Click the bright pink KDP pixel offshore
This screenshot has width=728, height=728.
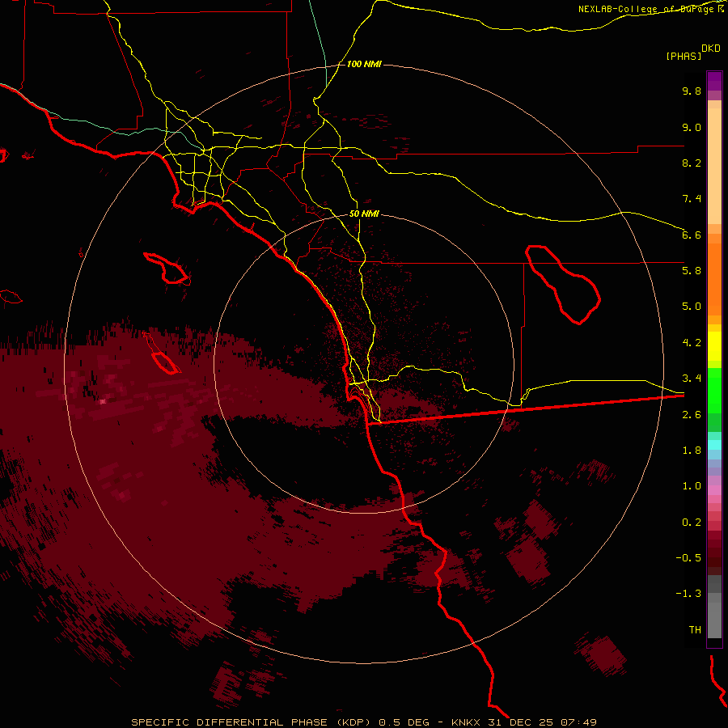[x=103, y=401]
